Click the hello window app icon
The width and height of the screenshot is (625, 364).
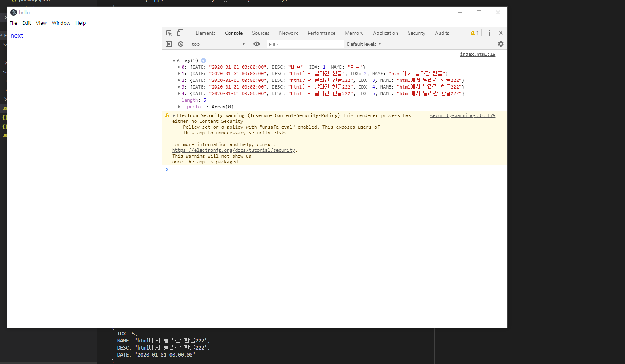[14, 12]
